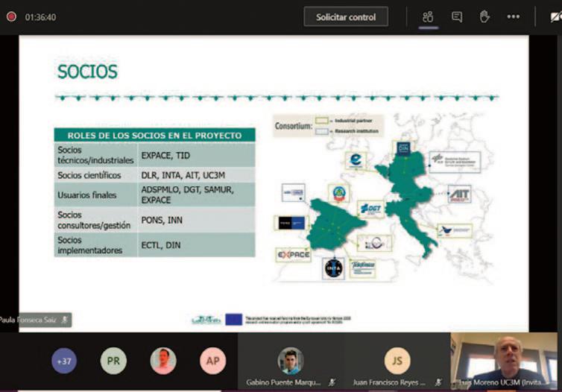Click the Socios implementadores cell
This screenshot has height=392, width=562.
95,244
